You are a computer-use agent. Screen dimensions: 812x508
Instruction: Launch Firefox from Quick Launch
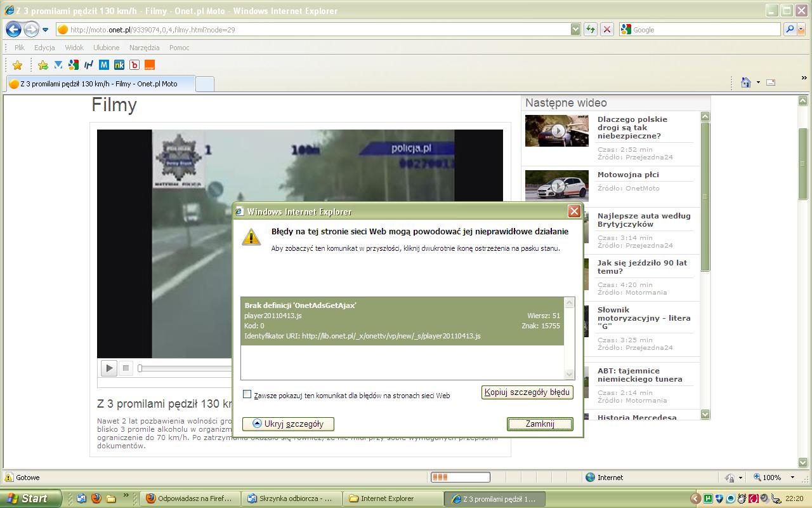[96, 498]
